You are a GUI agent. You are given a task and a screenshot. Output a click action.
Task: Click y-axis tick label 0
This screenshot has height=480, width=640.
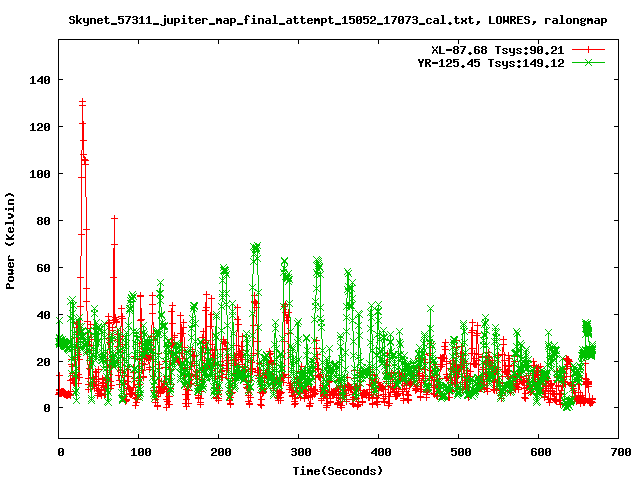click(x=47, y=408)
